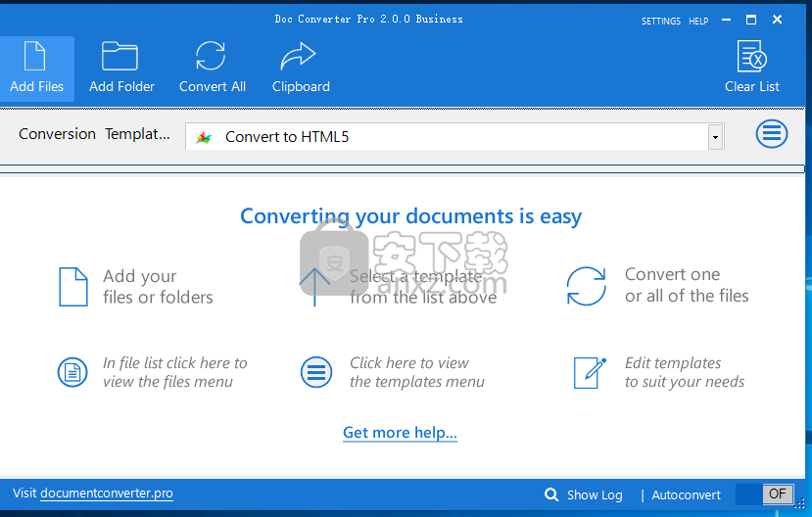Click the colorful template icon in the dropdown
The height and width of the screenshot is (517, 812).
204,138
